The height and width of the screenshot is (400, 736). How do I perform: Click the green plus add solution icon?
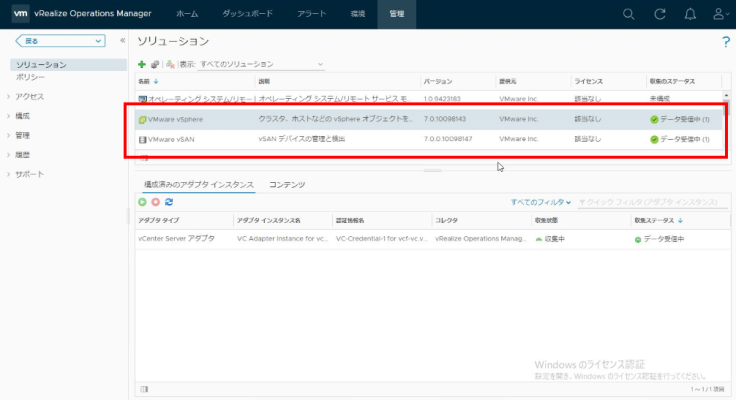coord(142,64)
